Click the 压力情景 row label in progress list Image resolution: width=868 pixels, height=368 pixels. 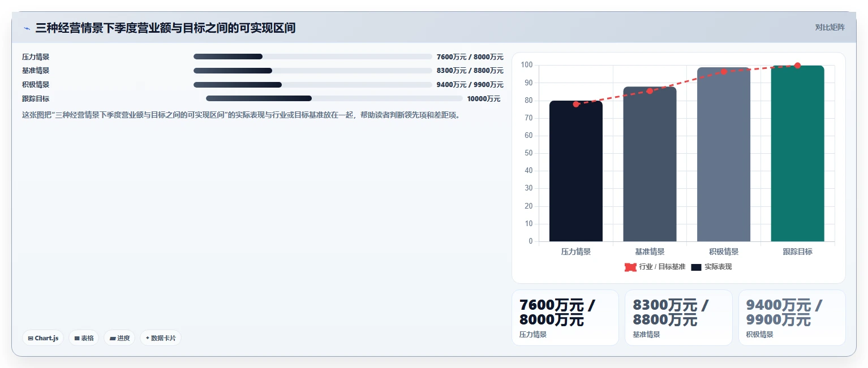[36, 57]
